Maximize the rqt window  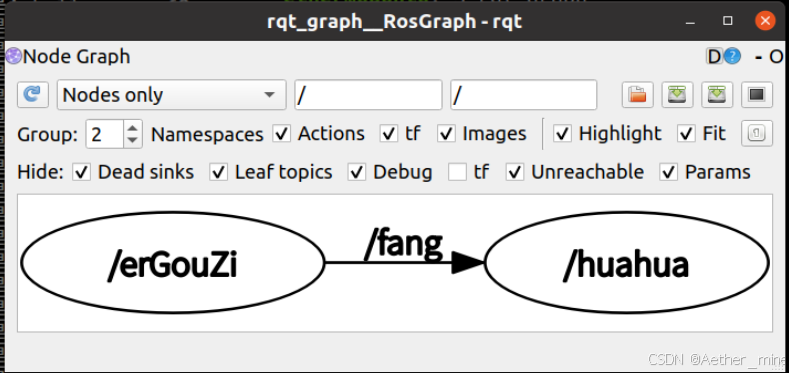point(728,21)
